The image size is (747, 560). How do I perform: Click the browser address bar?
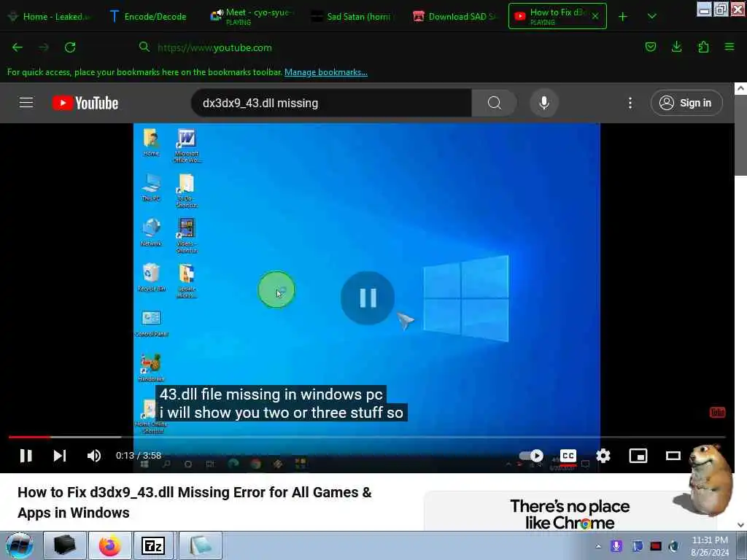click(x=381, y=47)
